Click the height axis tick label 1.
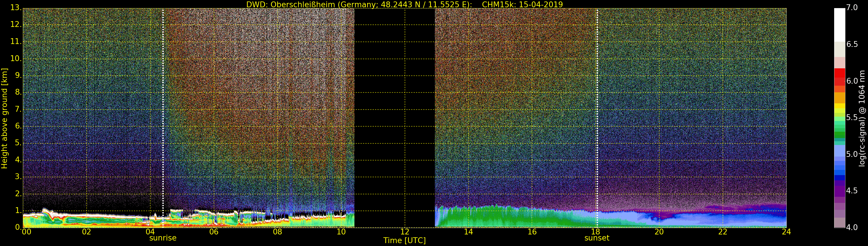The height and width of the screenshot is (246, 868). (18, 210)
